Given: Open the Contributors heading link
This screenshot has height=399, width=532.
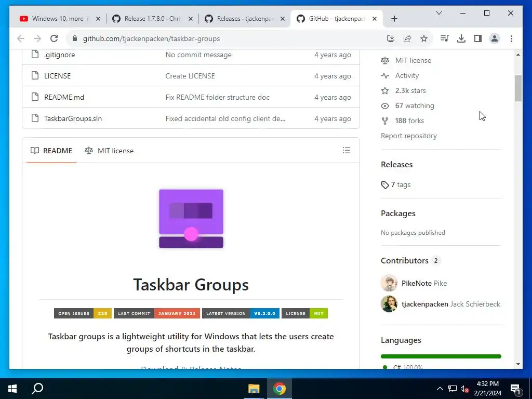Looking at the screenshot, I should tap(404, 261).
